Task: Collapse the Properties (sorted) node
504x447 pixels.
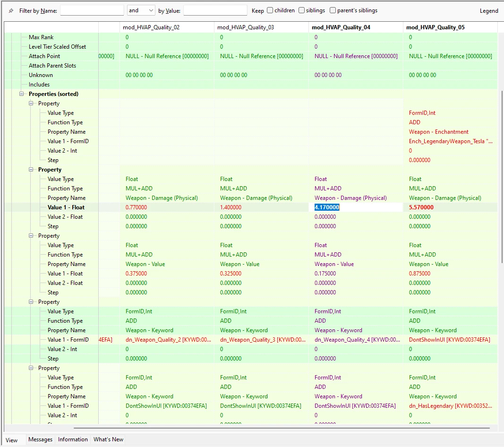Action: click(22, 94)
